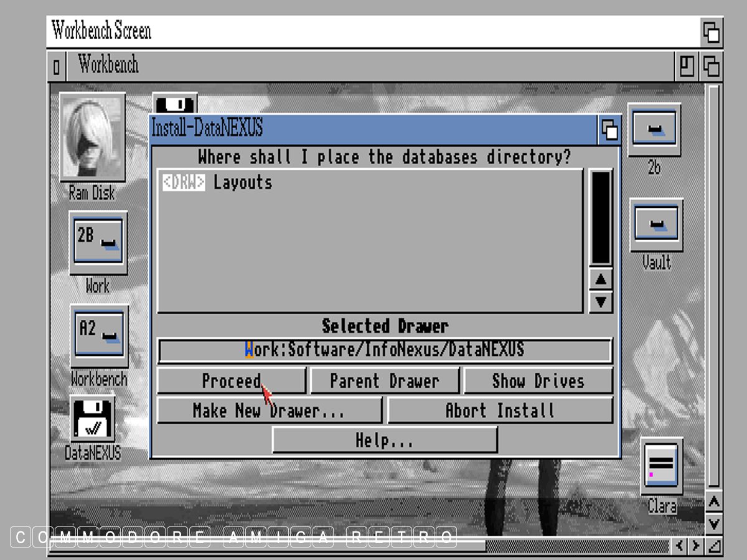Viewport: 747px width, 560px height.
Task: Click the Workbench A2 disk icon
Action: pos(99,335)
